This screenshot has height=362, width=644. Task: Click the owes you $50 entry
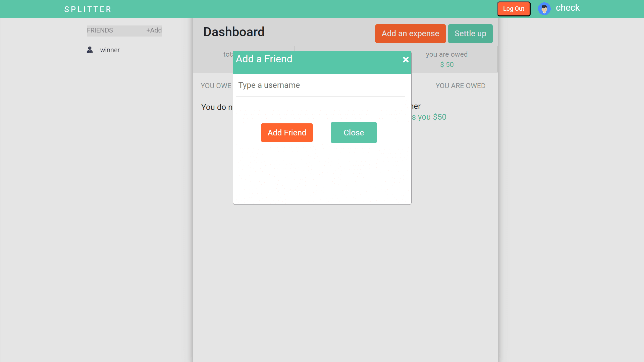[x=429, y=117]
